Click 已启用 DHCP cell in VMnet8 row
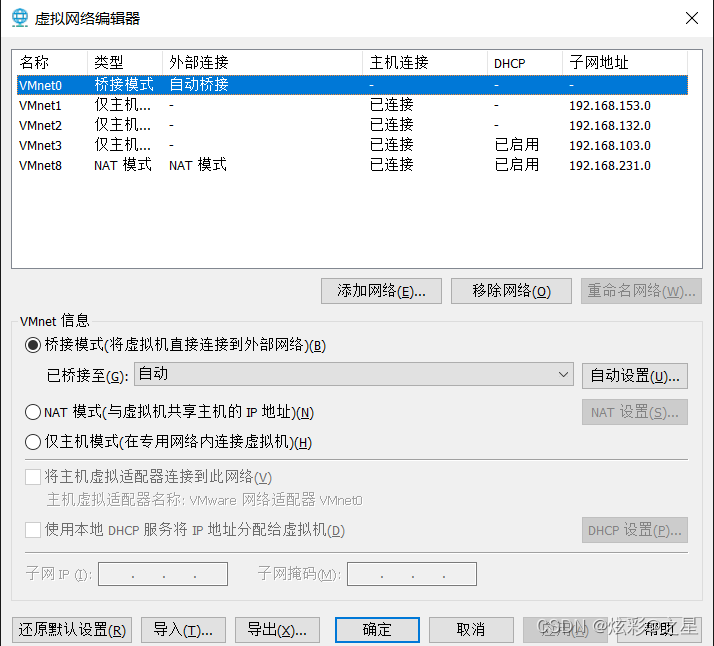This screenshot has width=714, height=646. [516, 165]
